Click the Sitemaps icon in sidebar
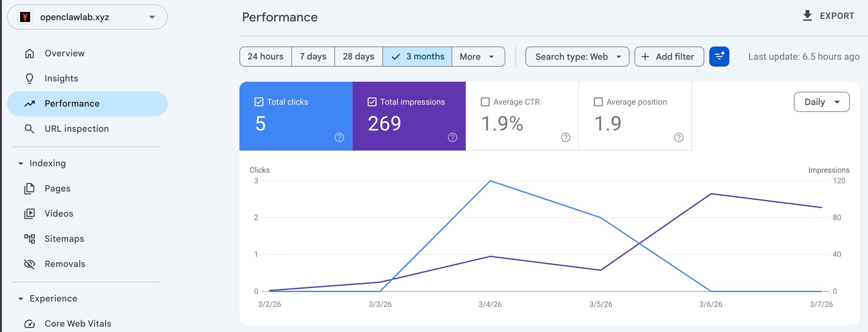This screenshot has width=868, height=332. tap(30, 239)
